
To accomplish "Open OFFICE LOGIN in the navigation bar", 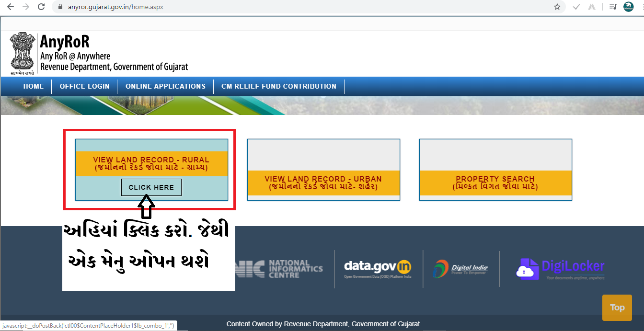I will pyautogui.click(x=85, y=86).
